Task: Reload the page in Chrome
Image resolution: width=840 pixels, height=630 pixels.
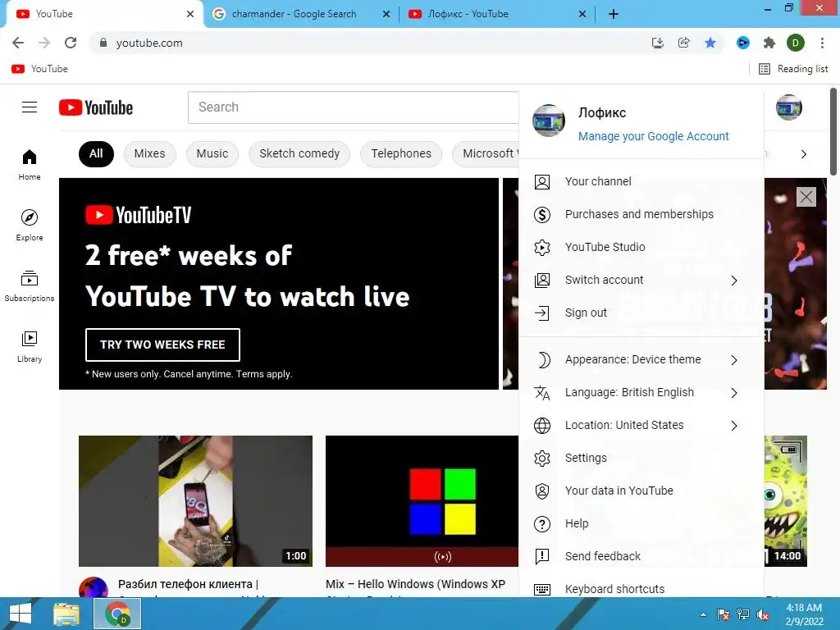Action: (x=71, y=43)
